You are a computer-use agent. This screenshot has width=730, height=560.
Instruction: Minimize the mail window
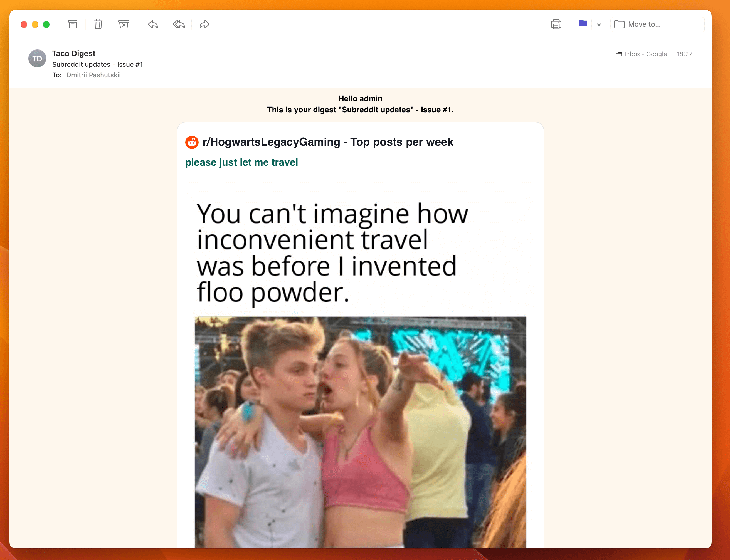[35, 24]
